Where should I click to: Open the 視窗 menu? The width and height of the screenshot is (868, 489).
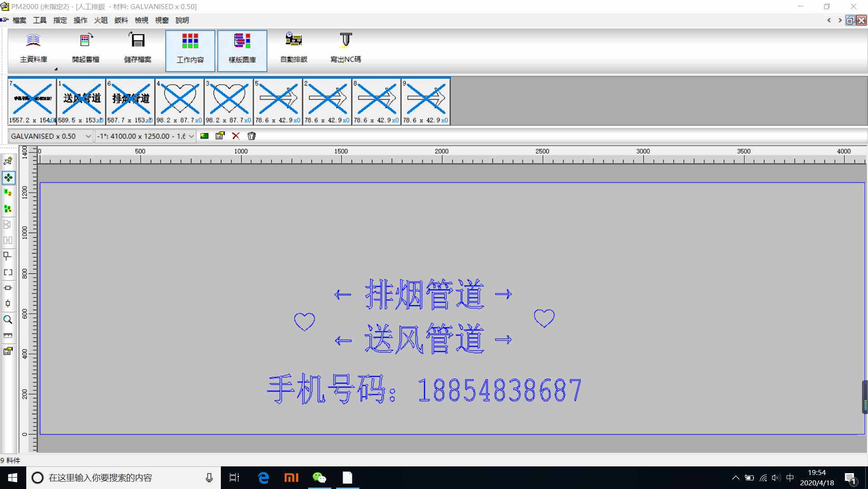click(162, 20)
